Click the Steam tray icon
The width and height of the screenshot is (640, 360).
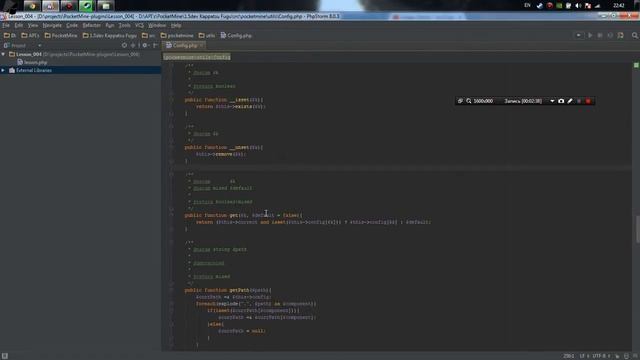tap(540, 6)
